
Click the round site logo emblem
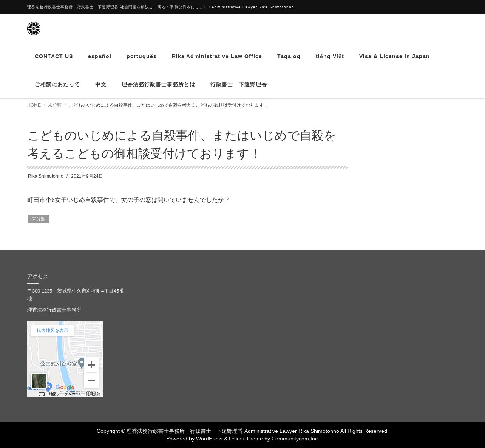(x=34, y=29)
